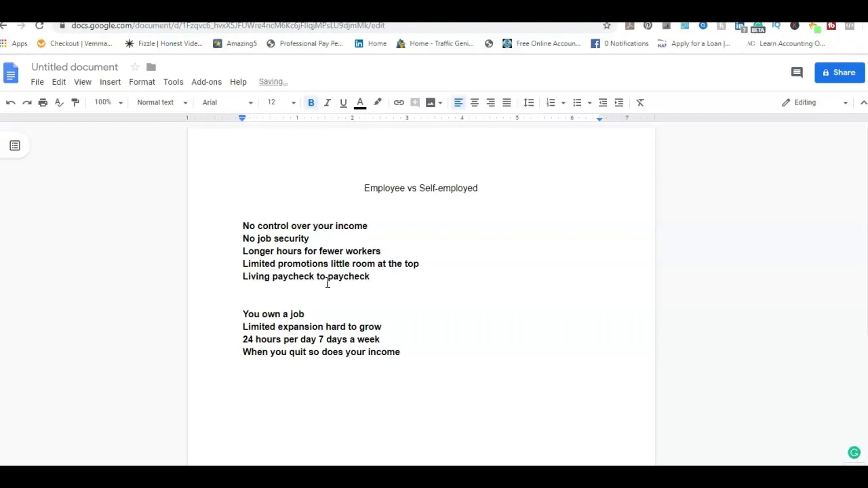Open the Free Online Accoun... bookmark
This screenshot has height=488, width=868.
pyautogui.click(x=541, y=43)
